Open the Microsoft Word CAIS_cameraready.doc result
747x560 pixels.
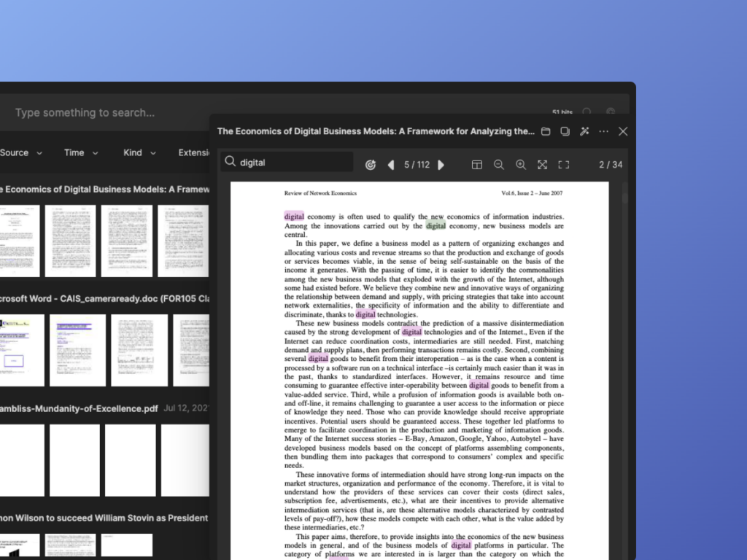click(x=104, y=298)
